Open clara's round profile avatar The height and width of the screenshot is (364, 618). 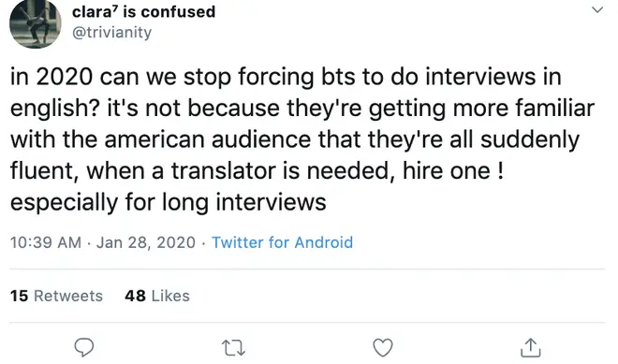tap(36, 23)
